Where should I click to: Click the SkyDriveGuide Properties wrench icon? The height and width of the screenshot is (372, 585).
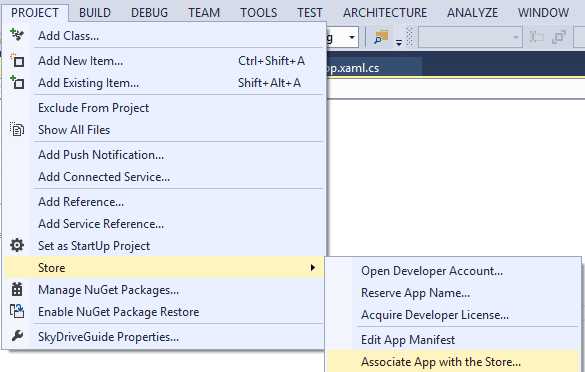tap(17, 336)
